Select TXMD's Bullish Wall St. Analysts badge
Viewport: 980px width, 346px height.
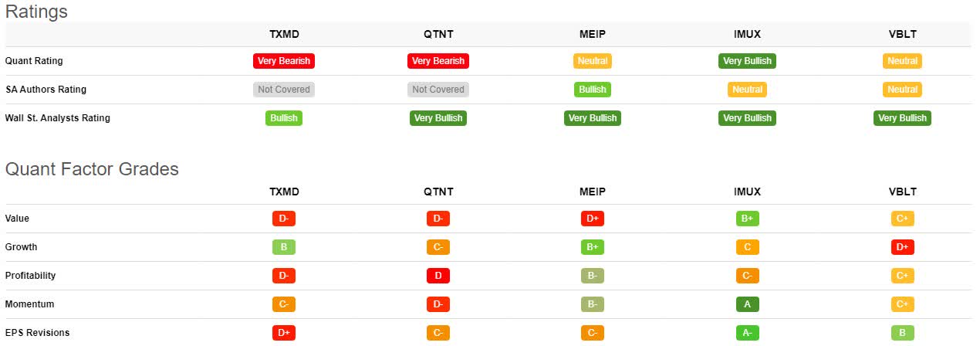pos(284,118)
